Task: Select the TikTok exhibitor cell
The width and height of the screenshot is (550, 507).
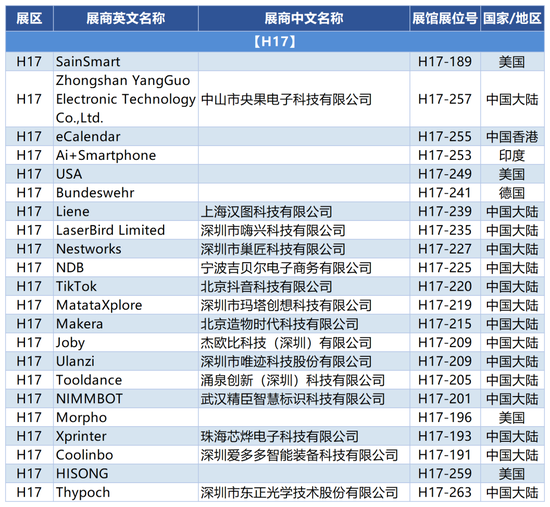Action: pyautogui.click(x=126, y=286)
